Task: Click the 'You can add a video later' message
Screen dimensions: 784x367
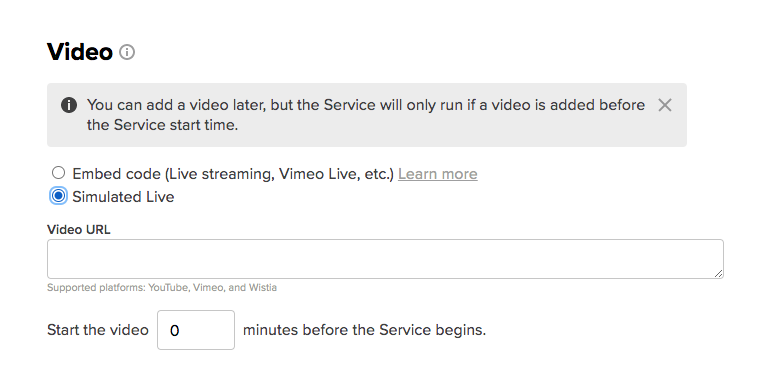Action: point(366,115)
